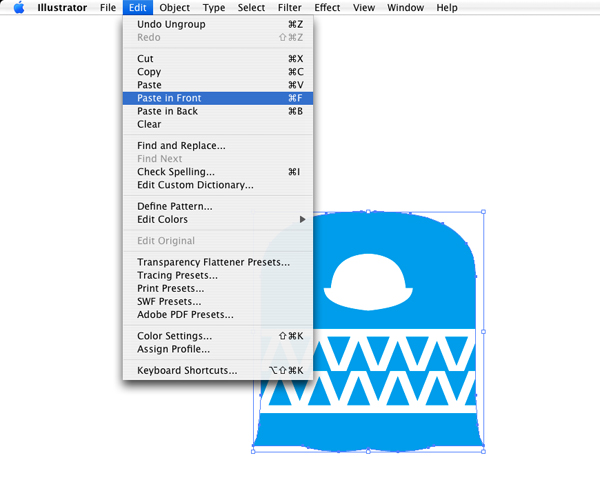Select Paste in Front
Viewport: 600px width, 500px height.
click(x=218, y=98)
